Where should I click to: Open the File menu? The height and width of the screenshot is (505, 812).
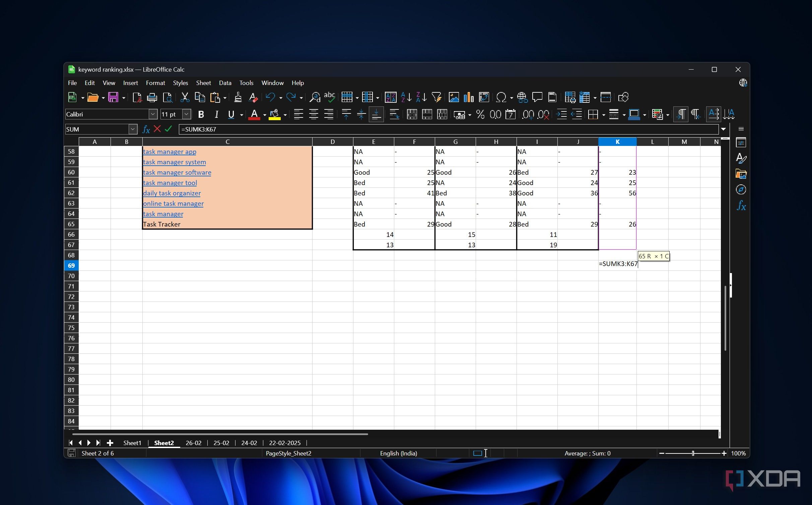(x=72, y=83)
